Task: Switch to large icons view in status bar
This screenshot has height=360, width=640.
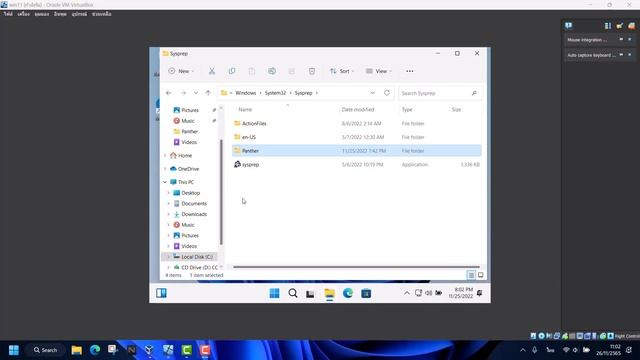Action: [480, 275]
